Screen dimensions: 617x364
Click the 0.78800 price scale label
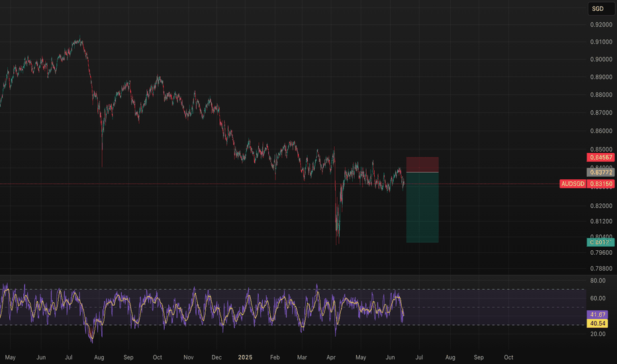point(601,269)
